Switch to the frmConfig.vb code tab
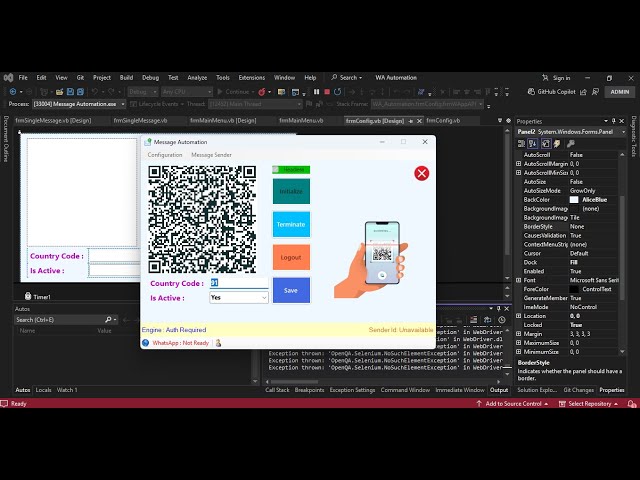Screen dimensions: 640x480 [443, 121]
